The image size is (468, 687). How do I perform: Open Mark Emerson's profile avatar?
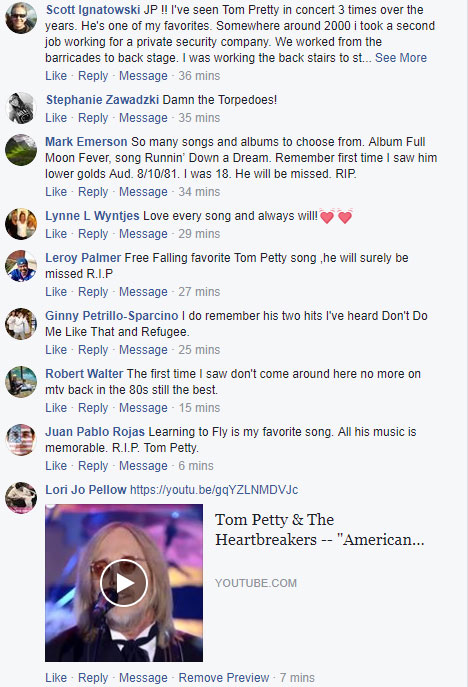21,150
